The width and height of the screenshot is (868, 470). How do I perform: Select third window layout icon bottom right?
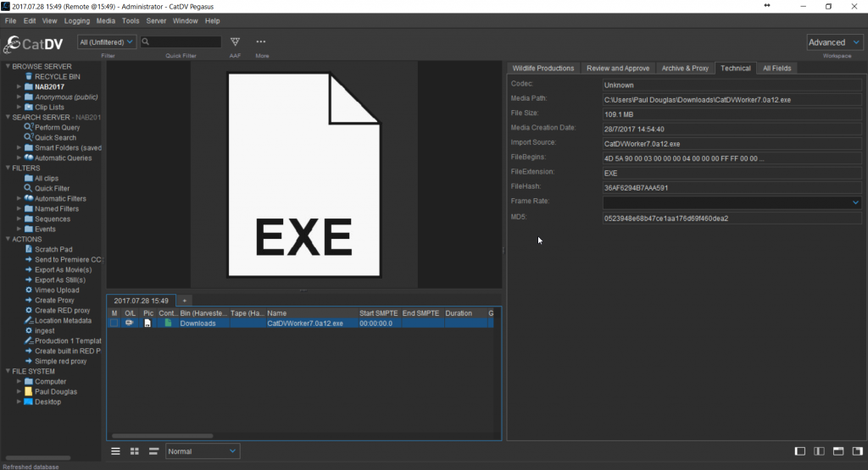tap(838, 451)
